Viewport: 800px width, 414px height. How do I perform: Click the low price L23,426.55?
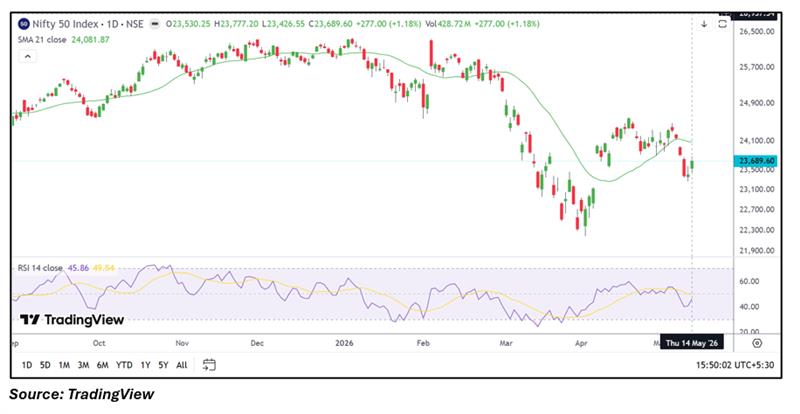click(x=283, y=24)
